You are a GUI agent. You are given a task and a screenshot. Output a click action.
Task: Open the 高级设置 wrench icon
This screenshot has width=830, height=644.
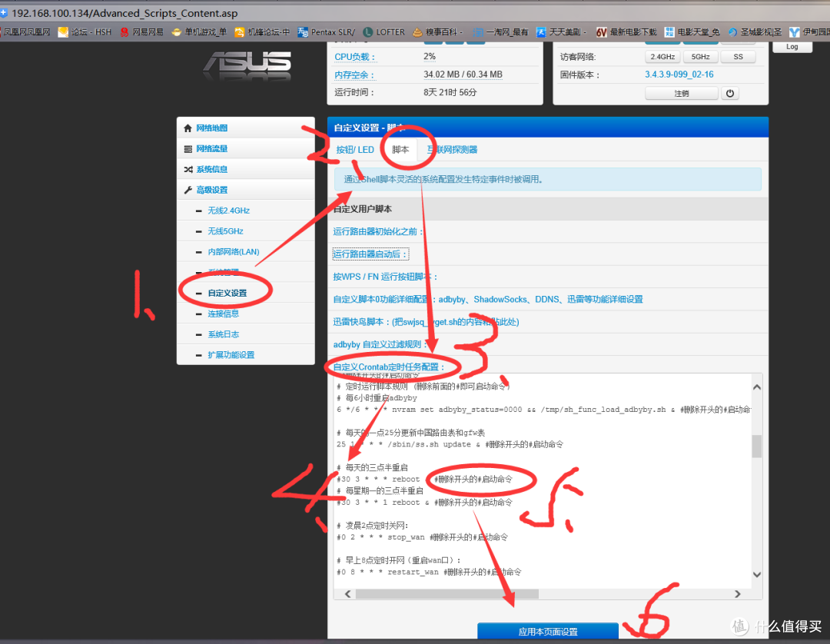(188, 190)
